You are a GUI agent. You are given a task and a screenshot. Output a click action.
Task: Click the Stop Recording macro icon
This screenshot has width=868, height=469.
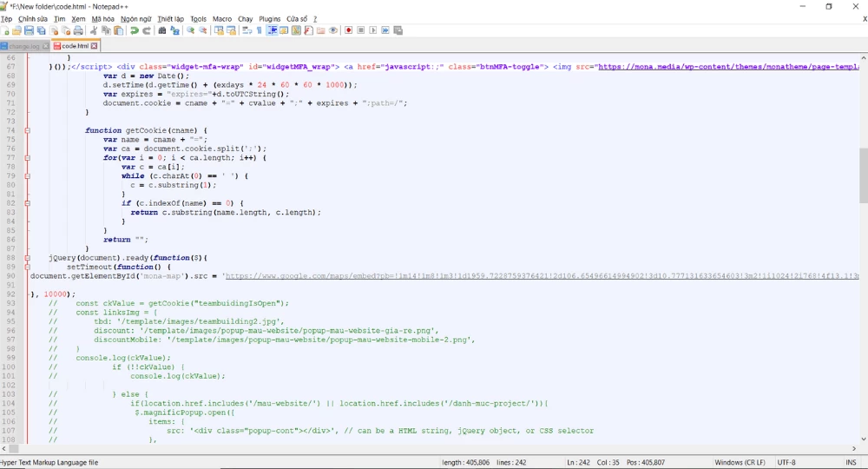(x=360, y=30)
